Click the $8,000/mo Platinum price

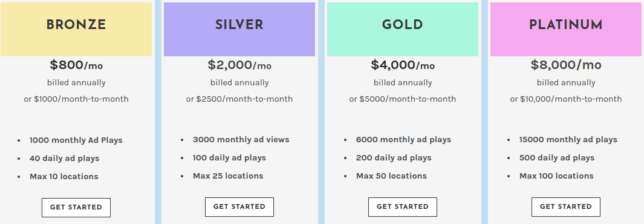566,65
